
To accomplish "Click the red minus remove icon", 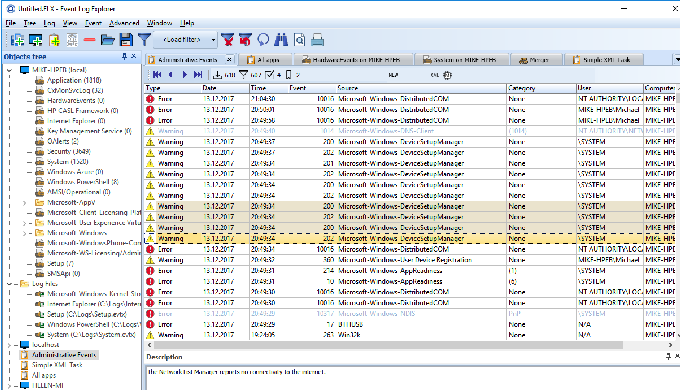I will 89,40.
